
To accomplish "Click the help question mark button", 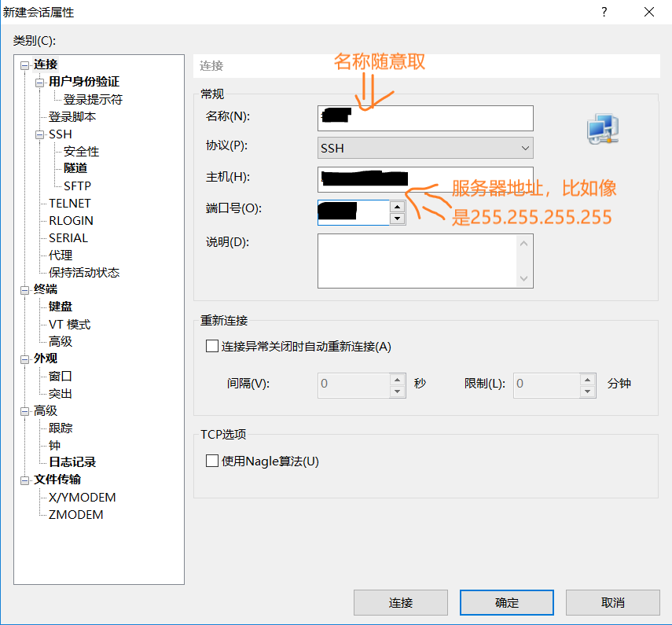I will point(604,12).
